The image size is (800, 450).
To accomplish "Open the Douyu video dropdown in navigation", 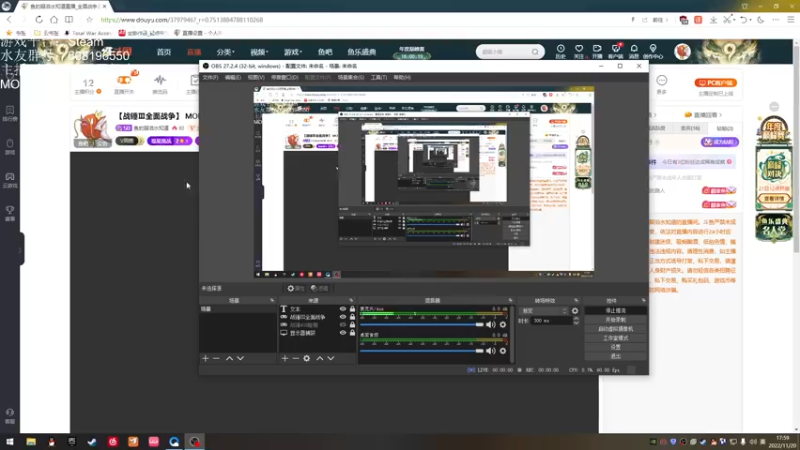I will [x=259, y=52].
